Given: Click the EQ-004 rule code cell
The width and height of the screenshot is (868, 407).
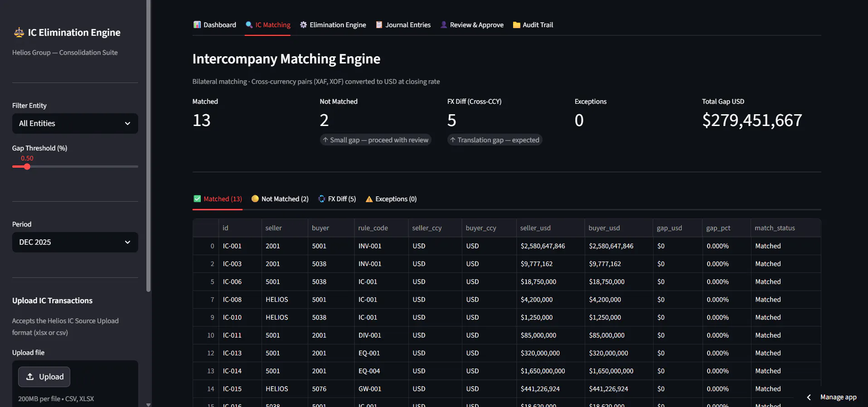Looking at the screenshot, I should click(x=381, y=371).
